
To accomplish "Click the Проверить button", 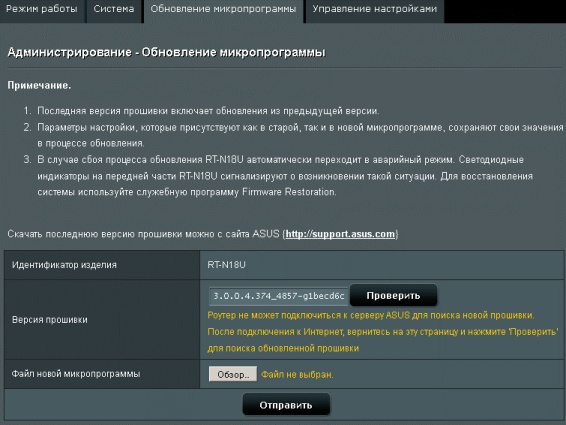I will click(x=393, y=295).
